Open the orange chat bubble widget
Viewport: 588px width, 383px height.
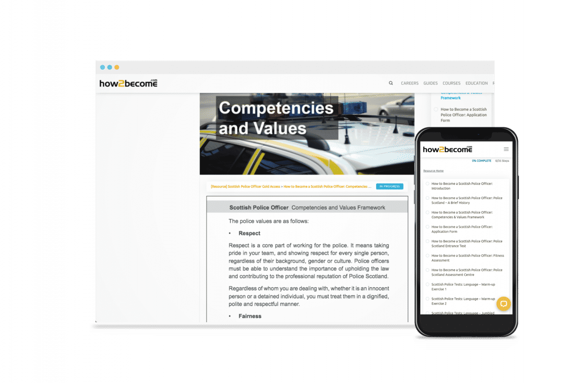pos(503,304)
